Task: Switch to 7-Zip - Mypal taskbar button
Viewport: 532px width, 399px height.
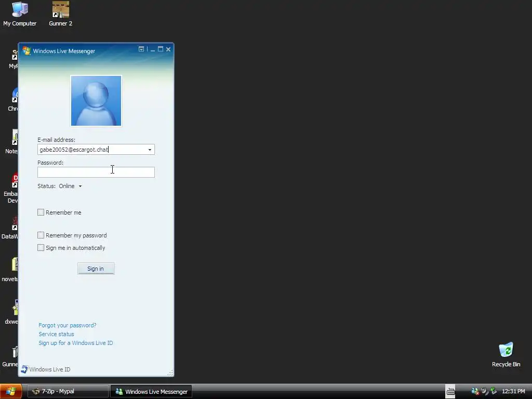Action: pyautogui.click(x=68, y=392)
